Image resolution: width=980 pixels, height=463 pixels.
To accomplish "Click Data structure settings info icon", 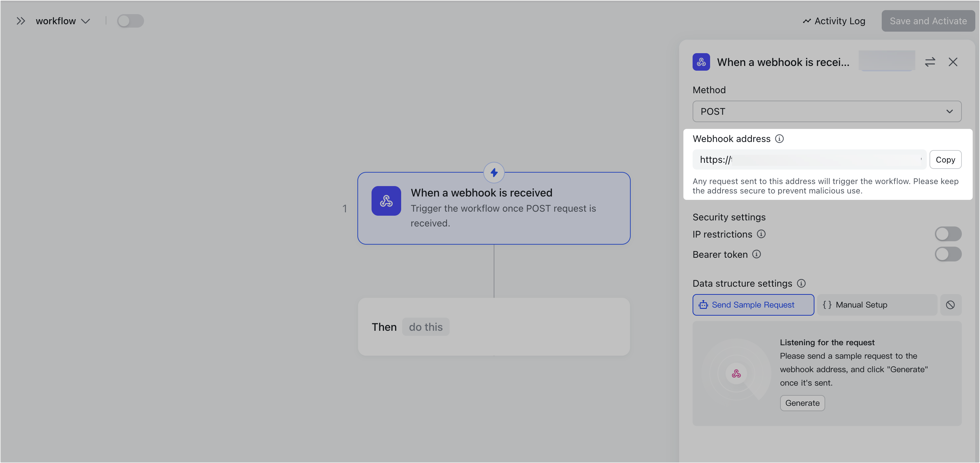I will [801, 283].
